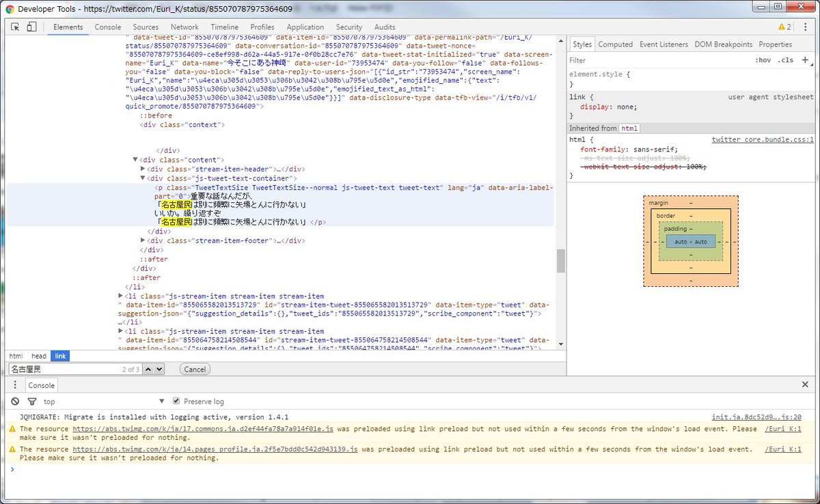Image resolution: width=820 pixels, height=504 pixels.
Task: Click the blue content area of box model
Action: [x=691, y=241]
